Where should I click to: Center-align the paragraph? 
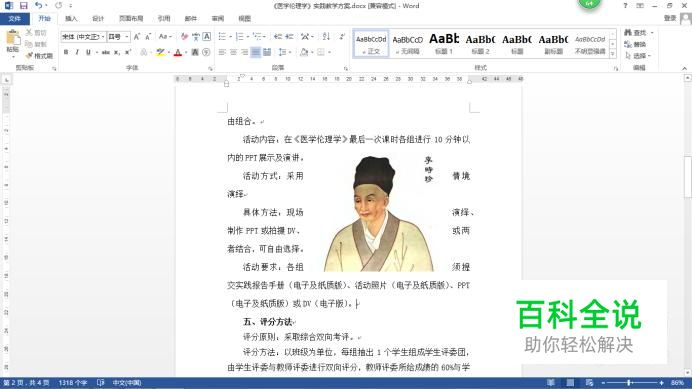tap(233, 53)
